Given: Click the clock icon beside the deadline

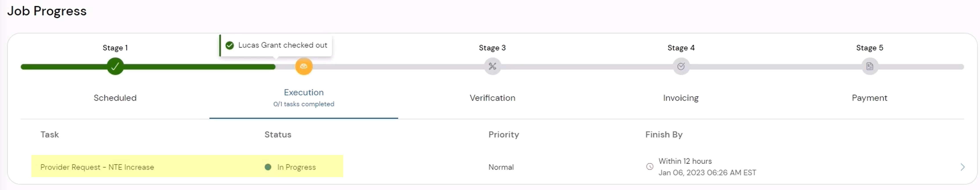Looking at the screenshot, I should [650, 167].
